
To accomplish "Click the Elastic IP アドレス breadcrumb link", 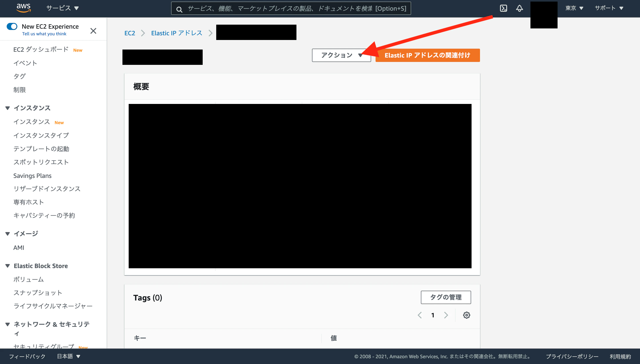I will point(177,33).
